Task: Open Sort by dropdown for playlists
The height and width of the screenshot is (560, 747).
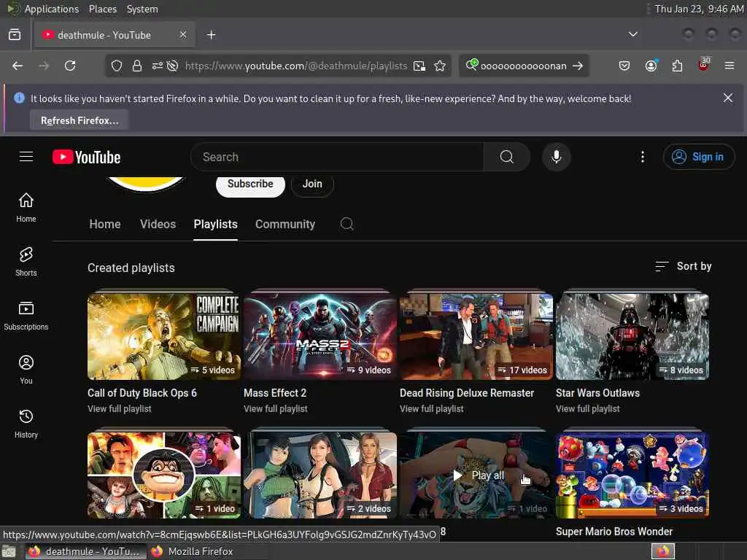Action: [x=683, y=266]
